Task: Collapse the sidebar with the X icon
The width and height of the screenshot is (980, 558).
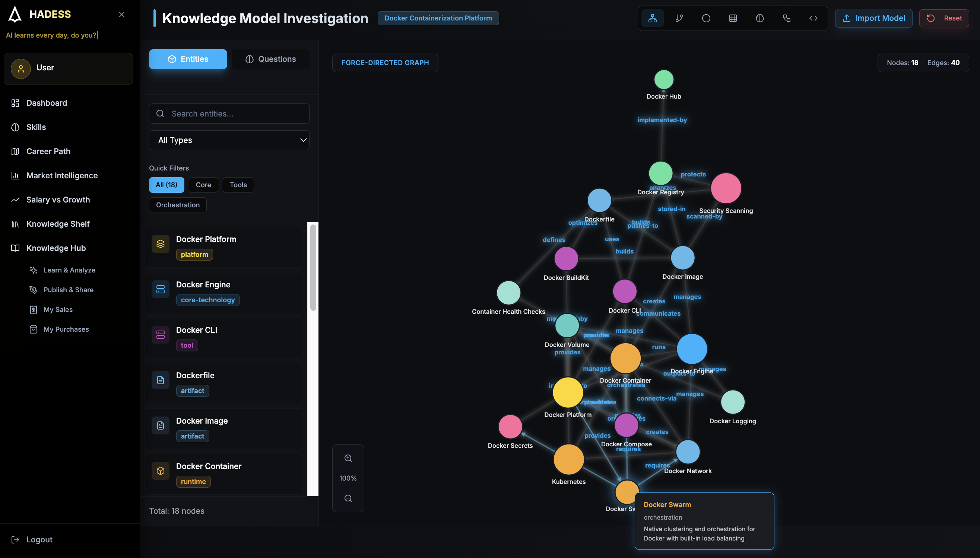Action: [x=121, y=15]
